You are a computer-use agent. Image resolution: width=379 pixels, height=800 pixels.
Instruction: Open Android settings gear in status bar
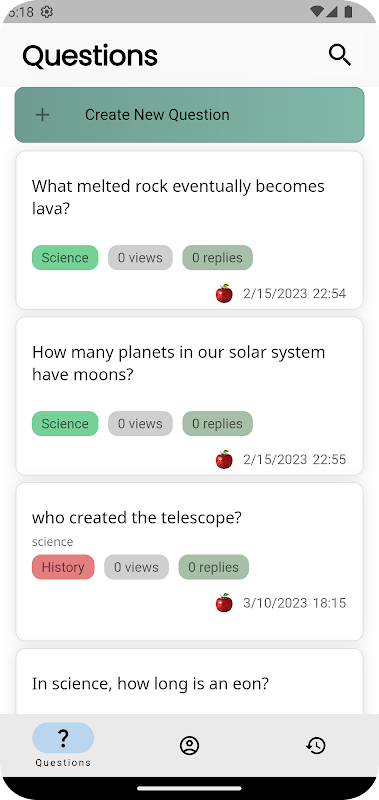click(x=46, y=12)
